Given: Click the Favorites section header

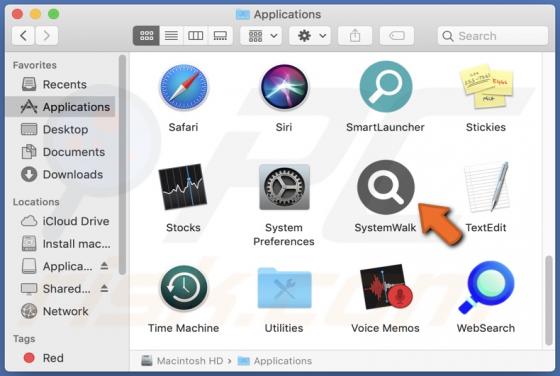Looking at the screenshot, I should (35, 65).
